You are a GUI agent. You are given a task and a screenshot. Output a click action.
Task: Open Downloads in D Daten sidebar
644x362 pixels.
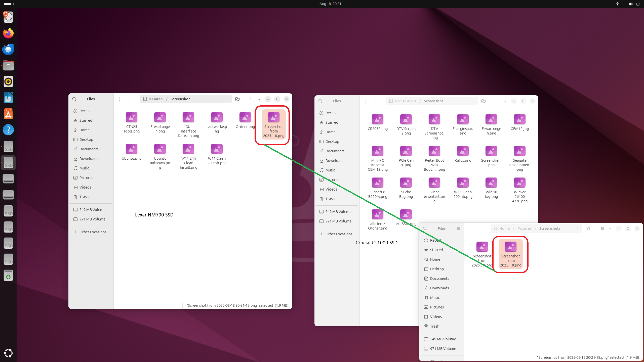(x=89, y=159)
